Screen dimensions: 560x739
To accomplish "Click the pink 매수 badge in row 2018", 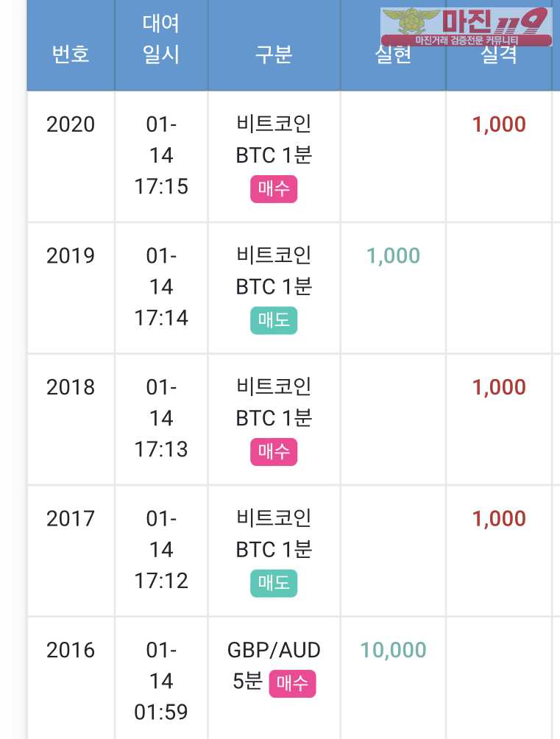I will point(274,452).
